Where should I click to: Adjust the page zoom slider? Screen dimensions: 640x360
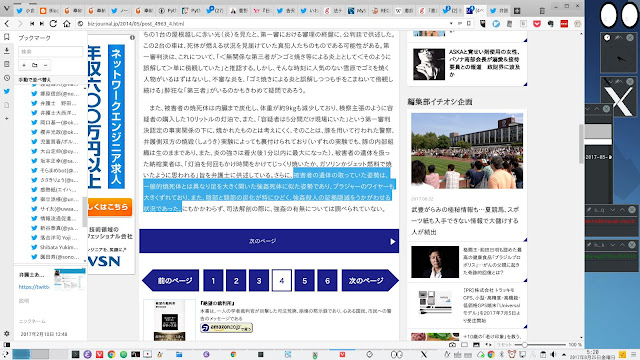coord(541,344)
